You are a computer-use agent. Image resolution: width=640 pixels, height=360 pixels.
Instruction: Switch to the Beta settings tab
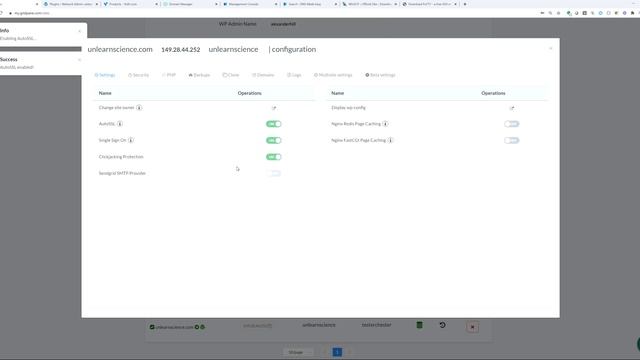point(380,75)
